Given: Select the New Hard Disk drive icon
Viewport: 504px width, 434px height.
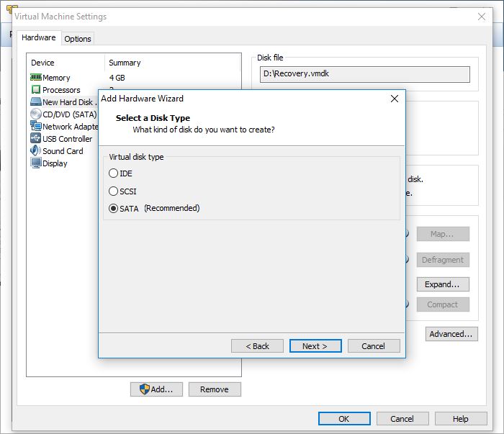Looking at the screenshot, I should point(36,101).
